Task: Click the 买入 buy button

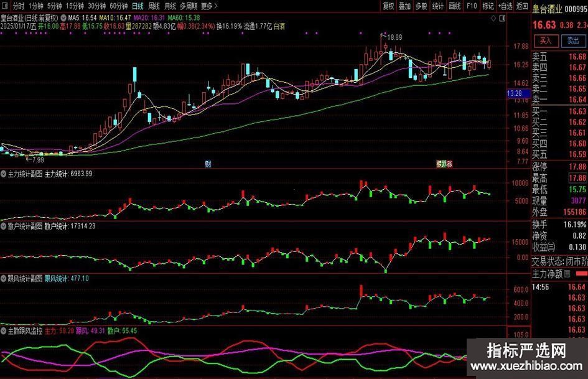Action: [x=546, y=40]
